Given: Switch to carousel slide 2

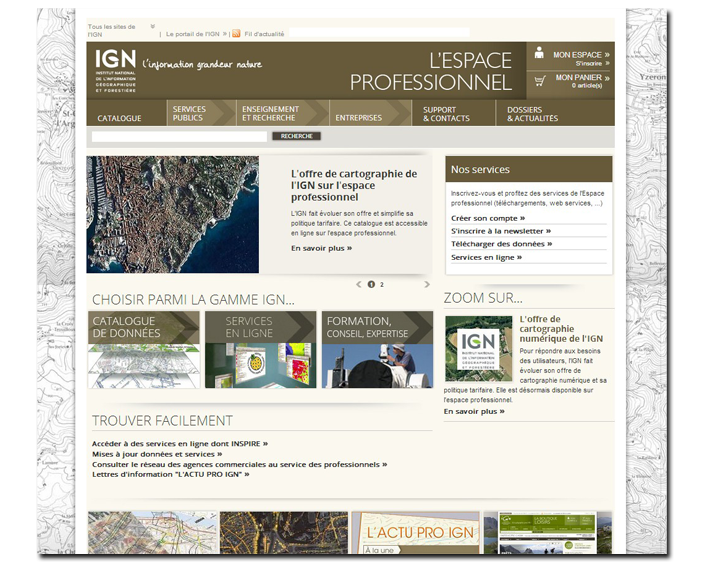Looking at the screenshot, I should click(381, 284).
